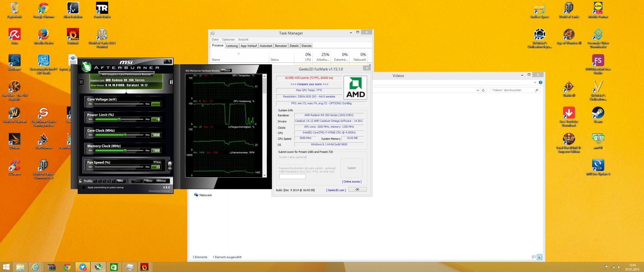Viewport: 644px width, 272px height.
Task: Detach the hardware monitor panel
Action: coord(226,71)
